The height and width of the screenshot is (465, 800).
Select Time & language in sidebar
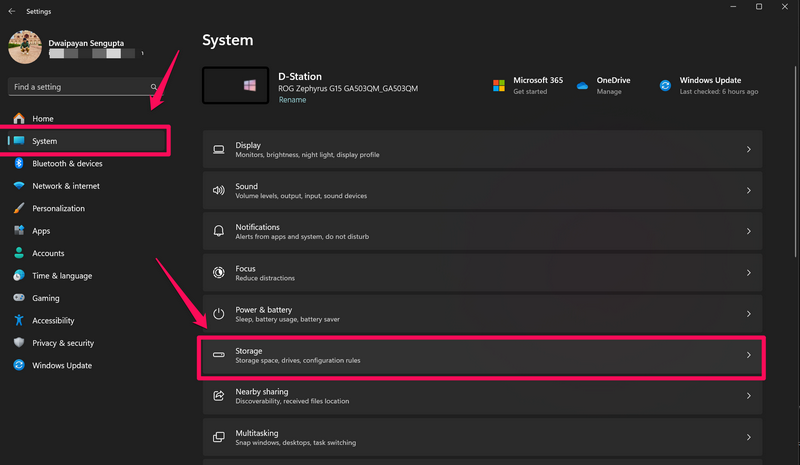(61, 276)
